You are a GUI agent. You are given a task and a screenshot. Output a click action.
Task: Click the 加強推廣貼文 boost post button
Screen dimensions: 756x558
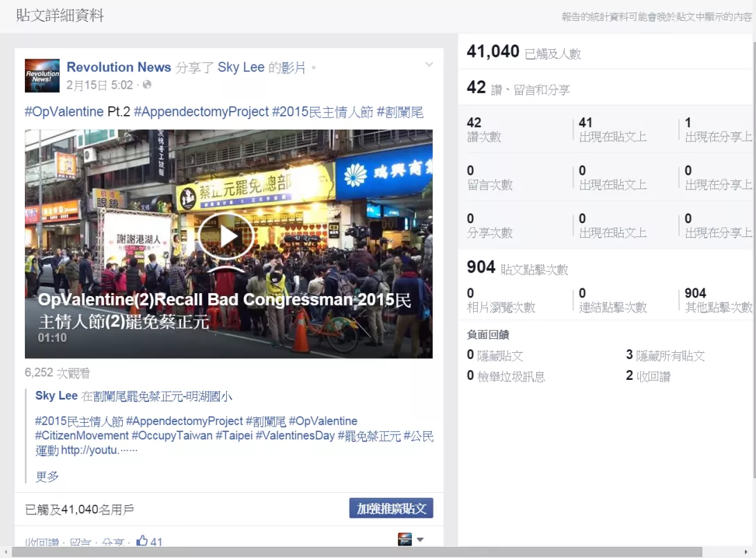tap(391, 508)
